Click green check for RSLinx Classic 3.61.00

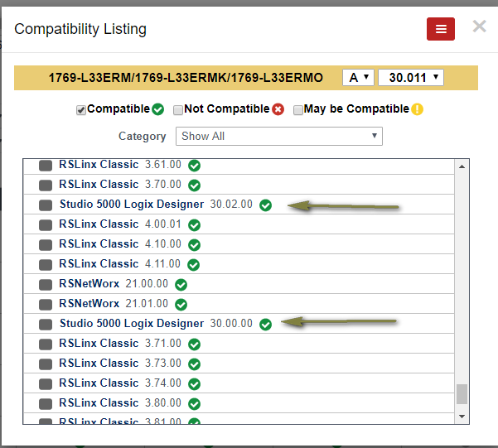click(194, 166)
